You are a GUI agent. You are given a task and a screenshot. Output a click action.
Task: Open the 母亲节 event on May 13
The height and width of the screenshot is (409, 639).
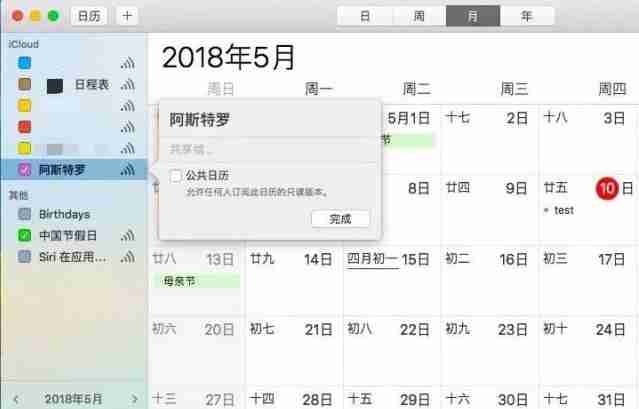[196, 281]
